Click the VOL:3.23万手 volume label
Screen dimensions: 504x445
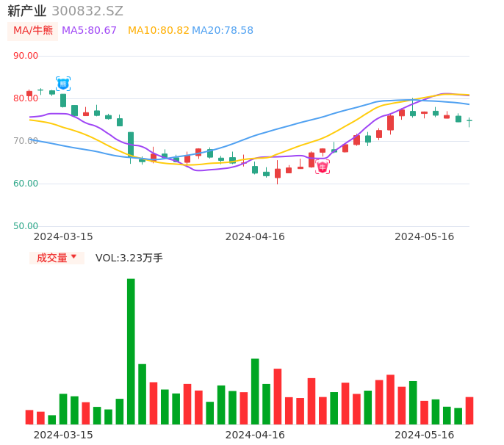(129, 258)
